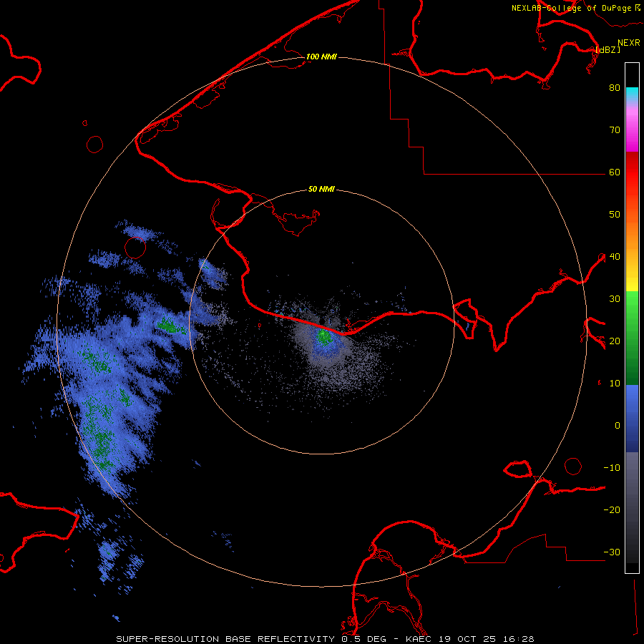Pick the green segment of the color bar
The width and height of the screenshot is (644, 644).
pos(632,338)
